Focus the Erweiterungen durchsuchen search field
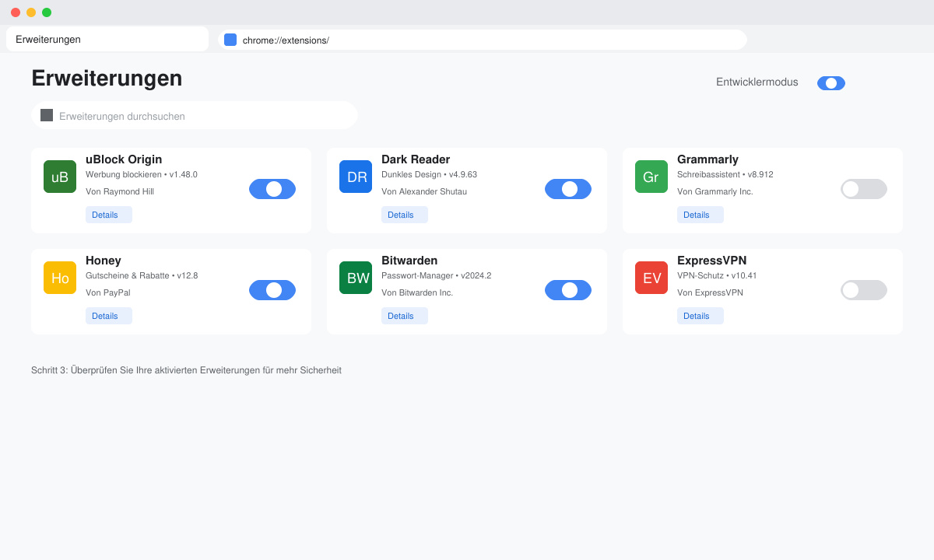The height and width of the screenshot is (560, 934). click(195, 115)
